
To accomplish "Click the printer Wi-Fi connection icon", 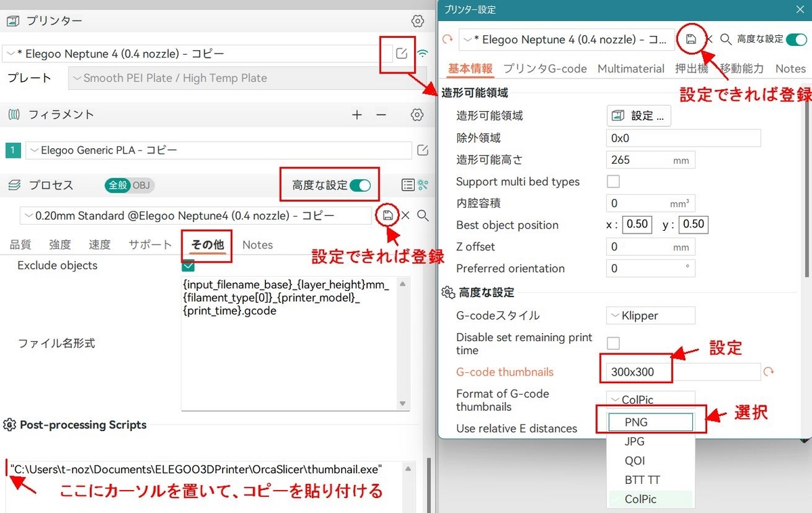I will coord(423,53).
